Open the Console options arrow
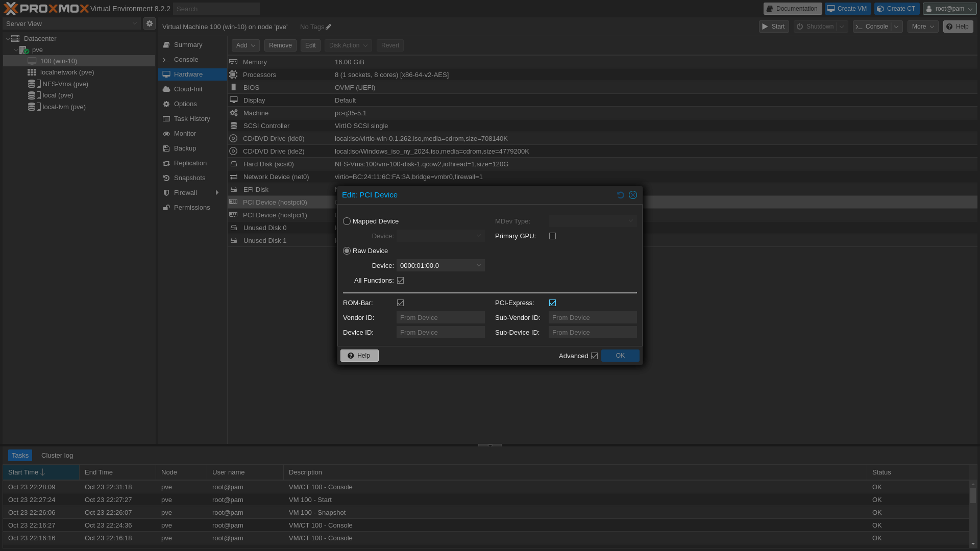The height and width of the screenshot is (551, 980). [x=896, y=27]
